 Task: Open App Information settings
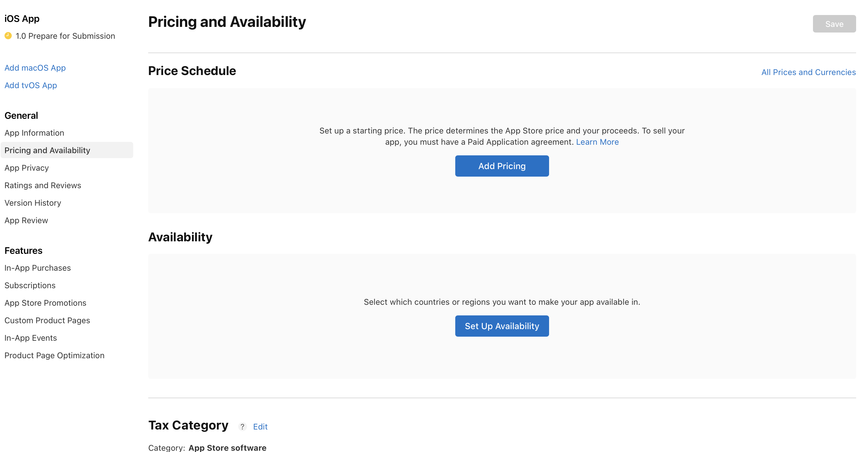34,133
